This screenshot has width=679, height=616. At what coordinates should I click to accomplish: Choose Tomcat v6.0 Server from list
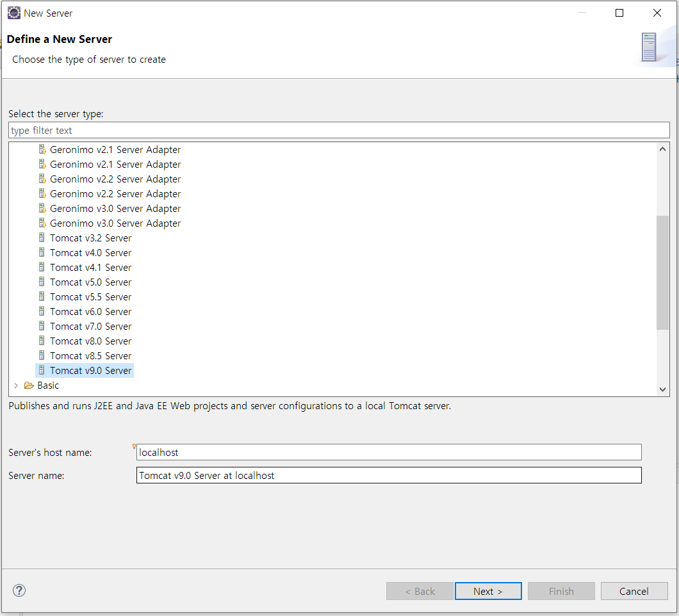tap(90, 312)
